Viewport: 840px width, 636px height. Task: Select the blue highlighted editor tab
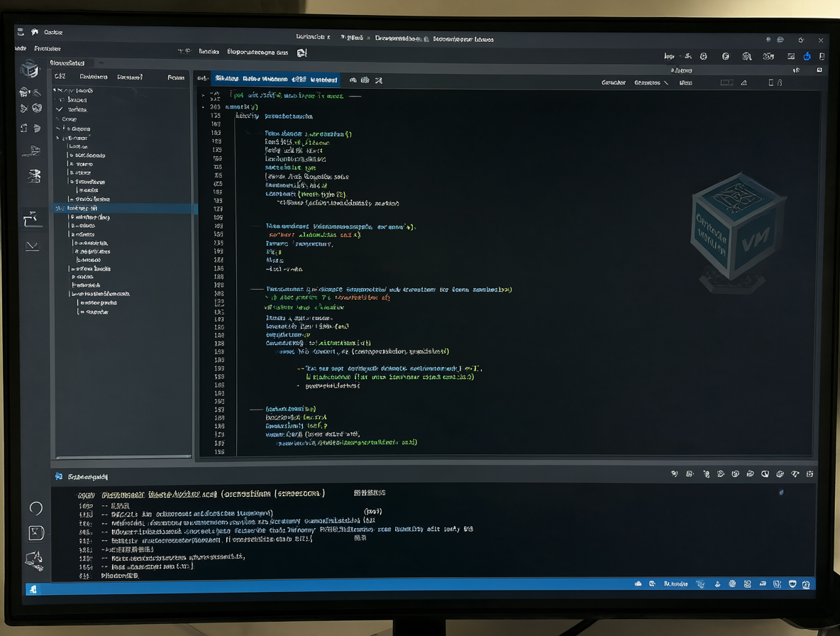tap(275, 79)
